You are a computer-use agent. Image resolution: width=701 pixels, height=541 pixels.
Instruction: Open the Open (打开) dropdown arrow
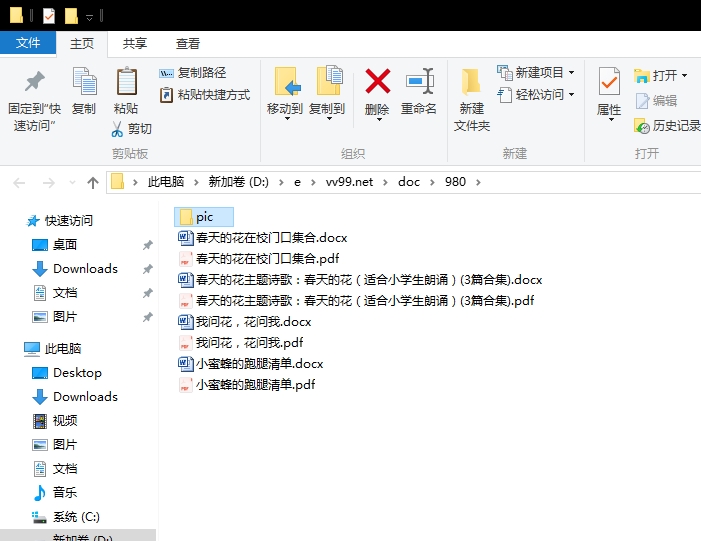(684, 76)
